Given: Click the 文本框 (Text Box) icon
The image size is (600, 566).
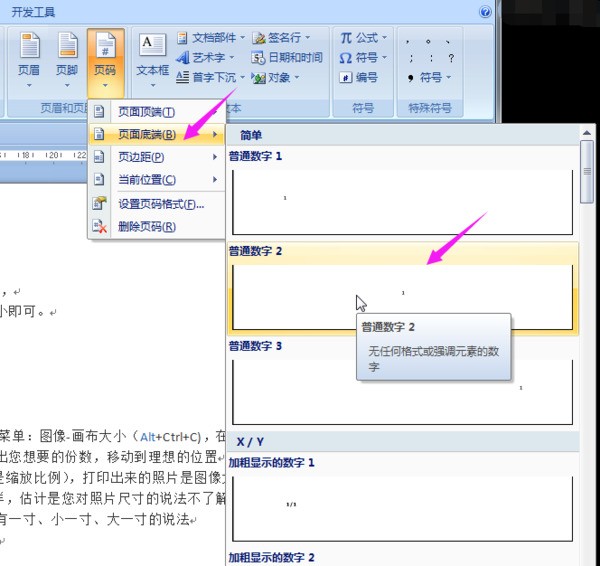Looking at the screenshot, I should tap(152, 55).
